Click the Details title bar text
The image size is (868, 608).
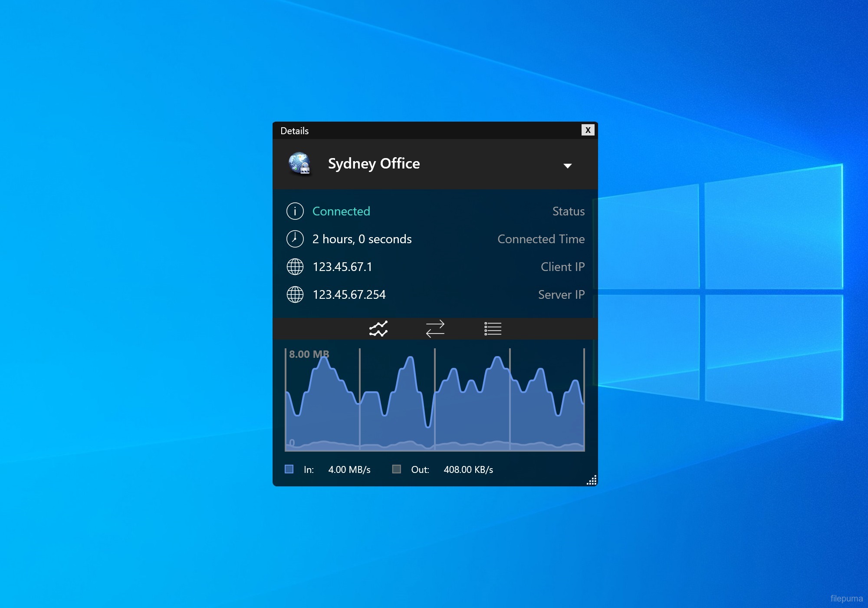pos(294,131)
